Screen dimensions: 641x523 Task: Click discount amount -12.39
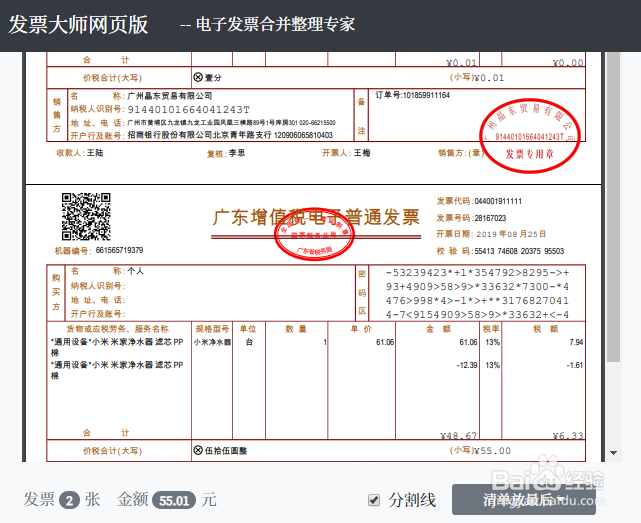467,365
